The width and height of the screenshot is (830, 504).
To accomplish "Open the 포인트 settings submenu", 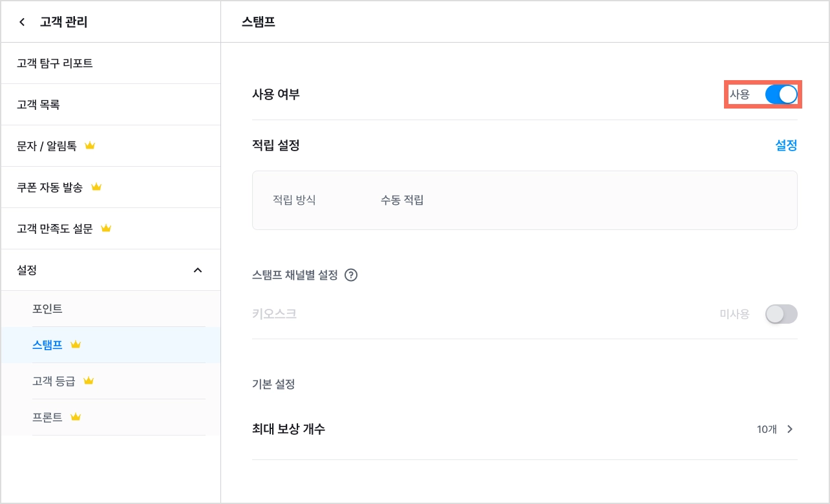I will coord(111,309).
